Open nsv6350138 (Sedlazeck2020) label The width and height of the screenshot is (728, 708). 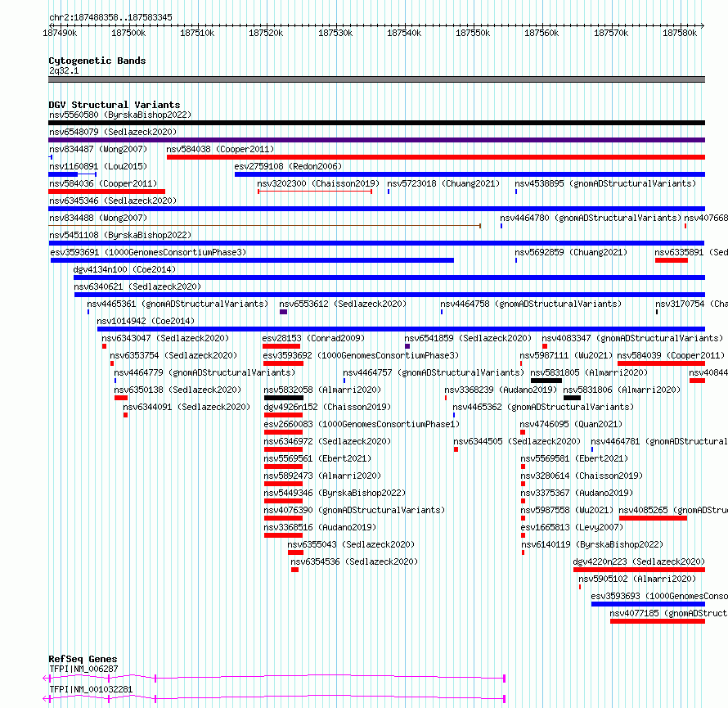click(178, 390)
